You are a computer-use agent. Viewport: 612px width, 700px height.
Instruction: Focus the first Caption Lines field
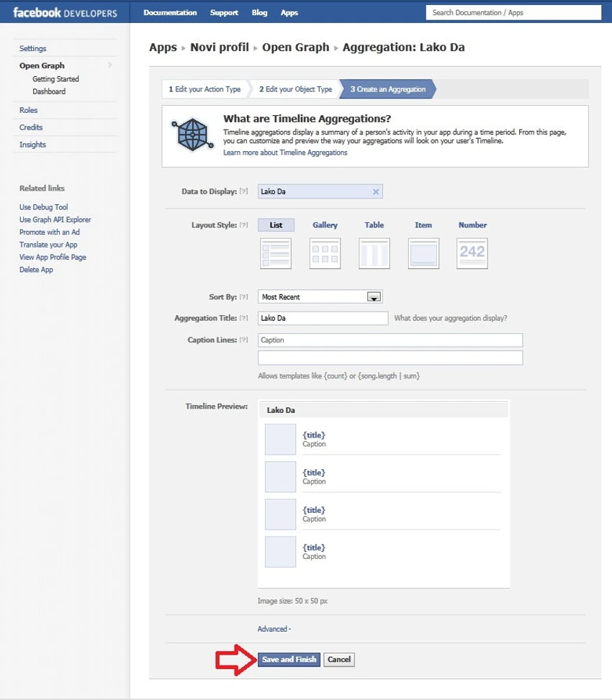point(390,340)
